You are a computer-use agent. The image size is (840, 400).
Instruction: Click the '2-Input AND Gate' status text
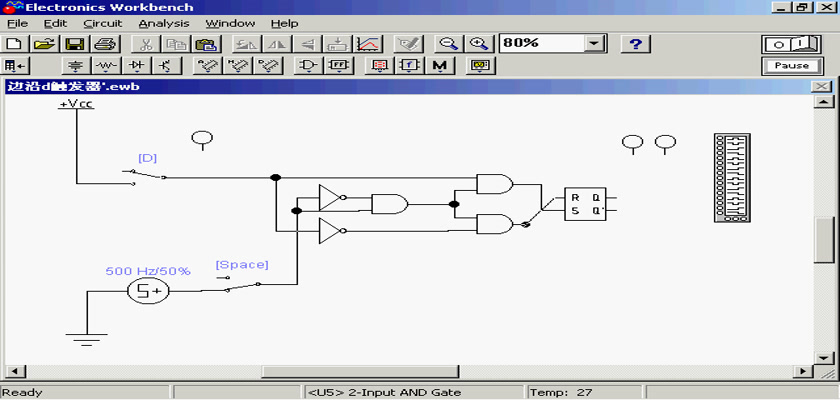404,393
